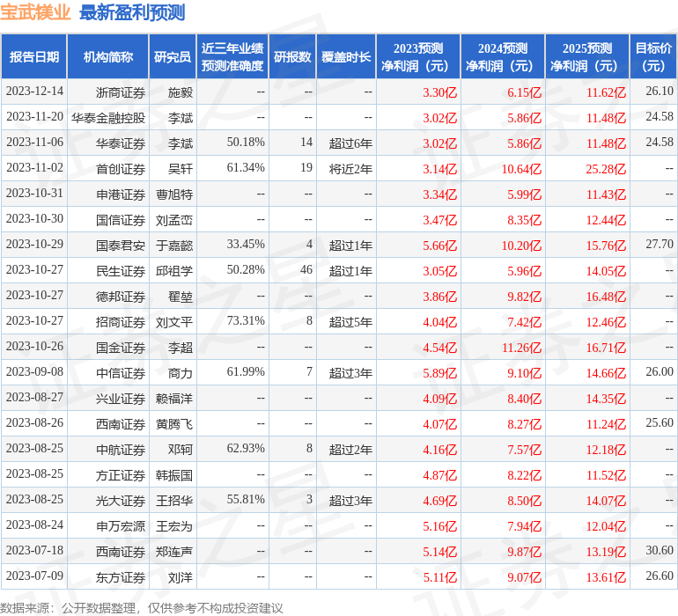
Task: Click the 2023-11-06 date cell
Action: click(34, 143)
